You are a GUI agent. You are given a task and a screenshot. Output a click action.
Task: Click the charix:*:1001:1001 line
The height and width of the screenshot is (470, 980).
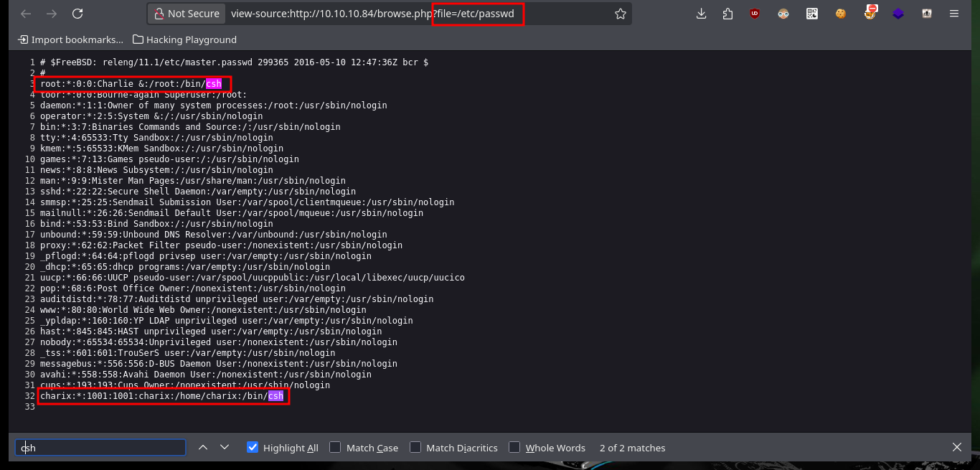pos(161,396)
